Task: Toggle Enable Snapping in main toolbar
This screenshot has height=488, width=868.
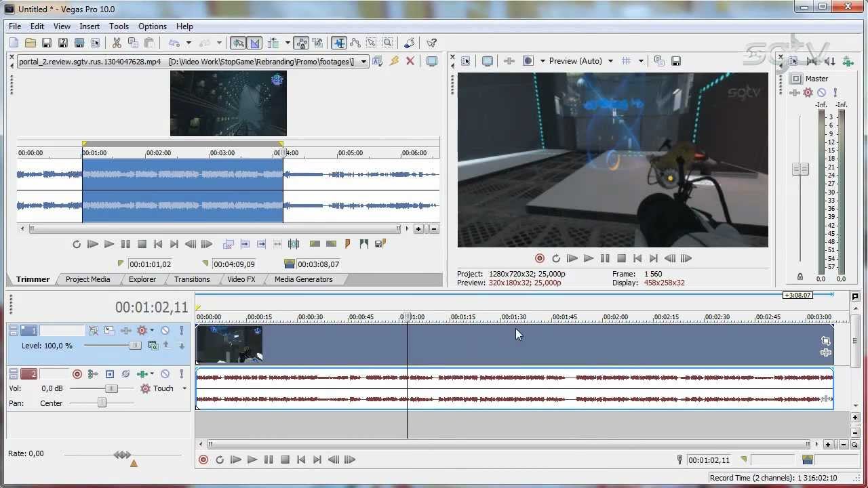Action: tap(238, 43)
